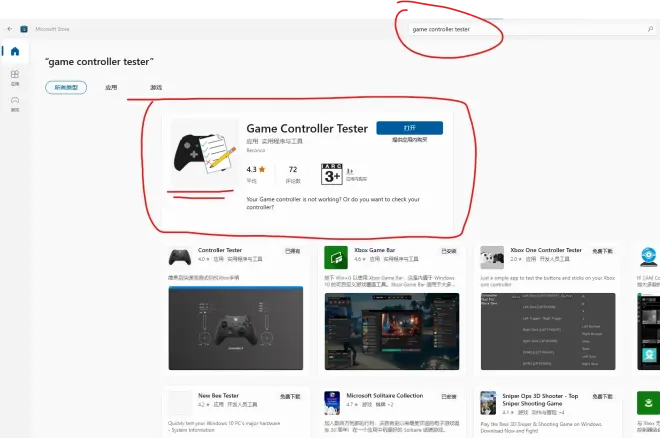
Task: Click free download for Xbox One Controller Tester
Action: 602,251
